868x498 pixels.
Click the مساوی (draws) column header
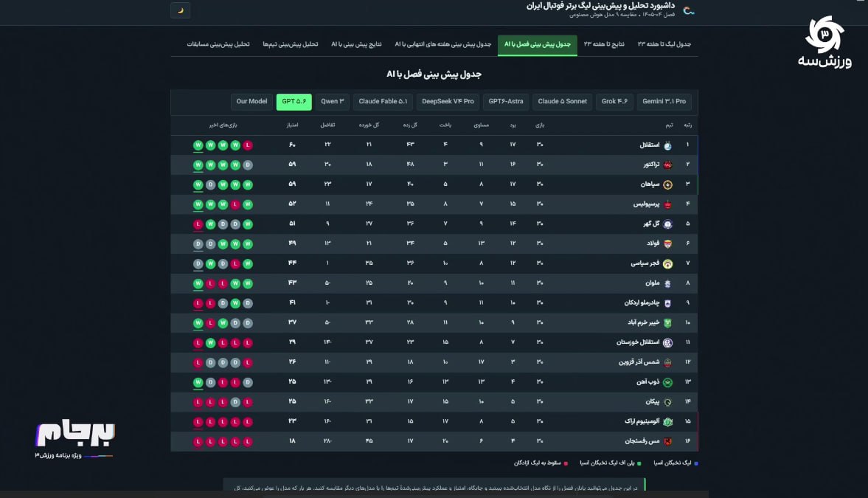481,125
